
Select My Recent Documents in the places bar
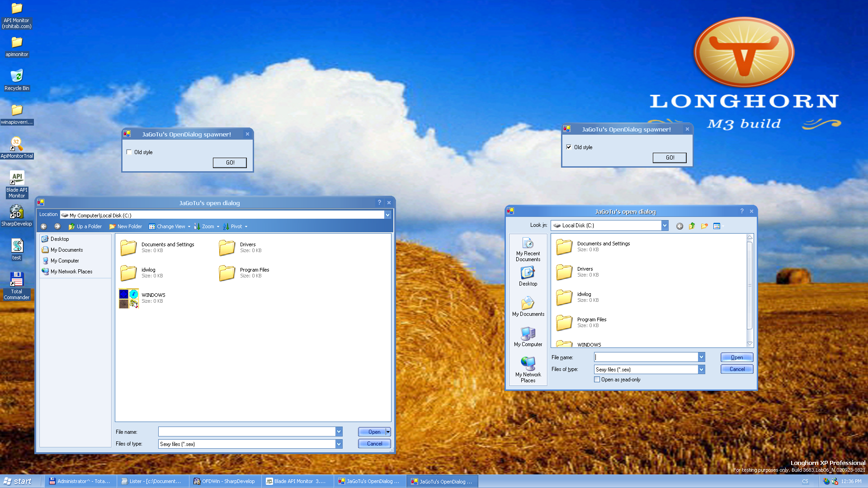pos(528,249)
